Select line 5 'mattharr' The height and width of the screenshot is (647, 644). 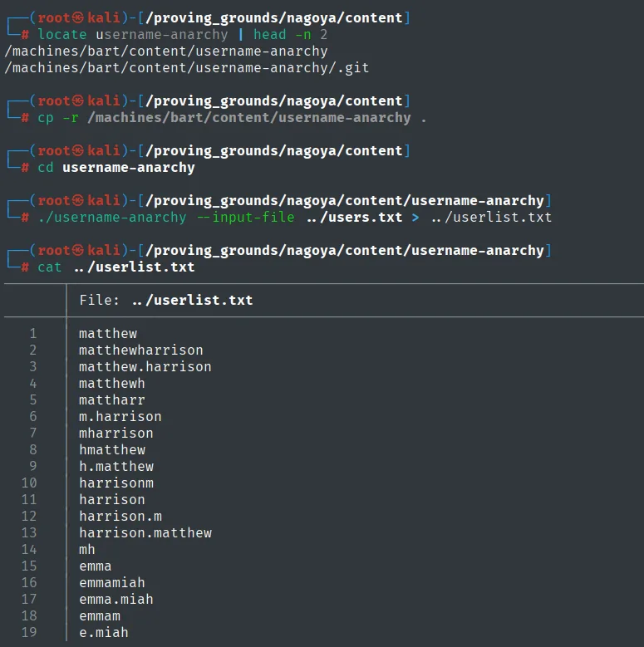(x=112, y=399)
